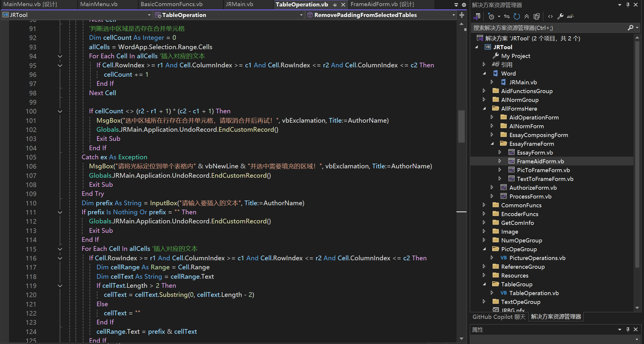Open the RemovePaddingFromSelectedTables member dropdown
Screen dimensions: 644x344
coord(454,15)
